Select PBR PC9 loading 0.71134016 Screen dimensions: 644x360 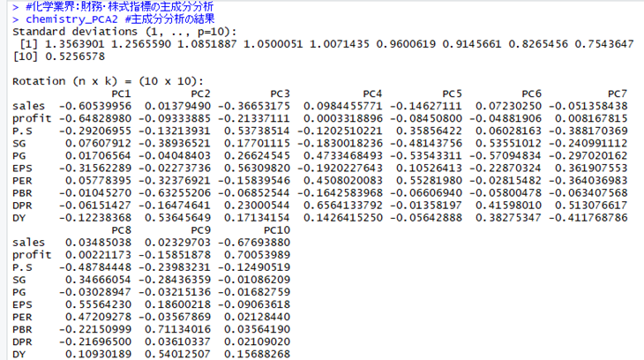(x=177, y=330)
